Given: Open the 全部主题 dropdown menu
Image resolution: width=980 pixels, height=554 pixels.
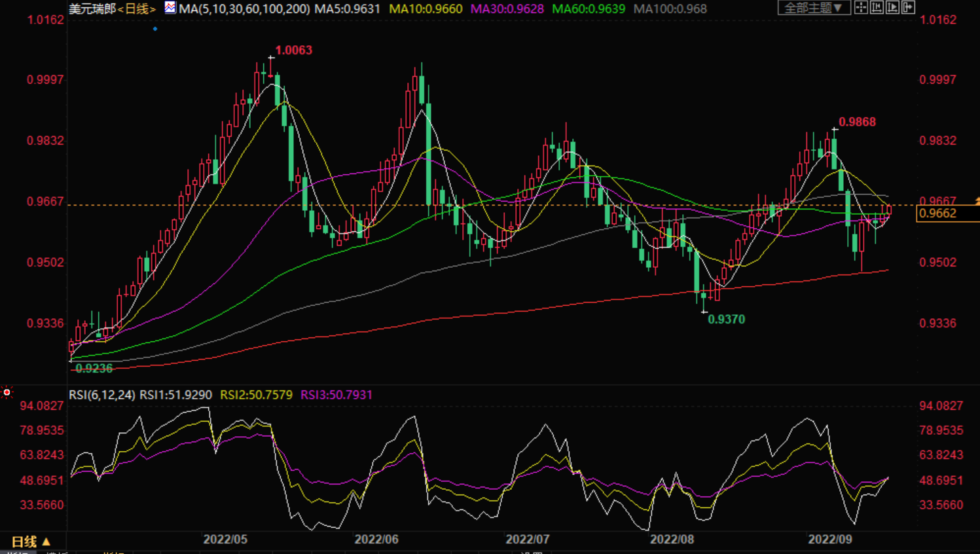Looking at the screenshot, I should (x=813, y=8).
